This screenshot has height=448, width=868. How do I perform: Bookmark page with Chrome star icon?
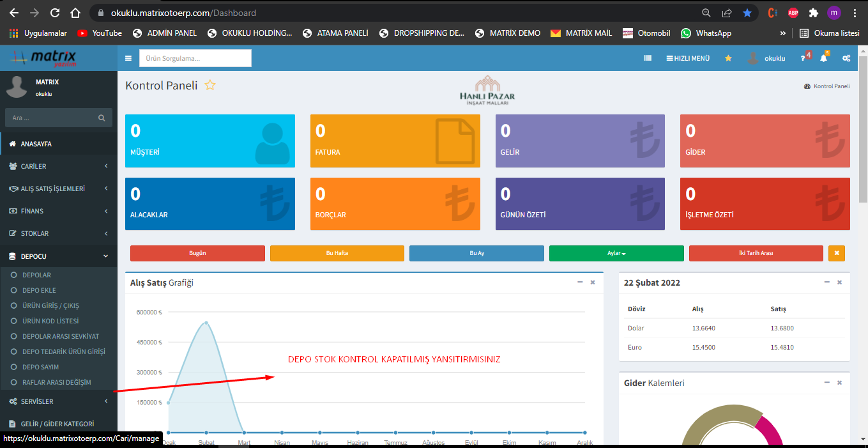click(x=747, y=13)
